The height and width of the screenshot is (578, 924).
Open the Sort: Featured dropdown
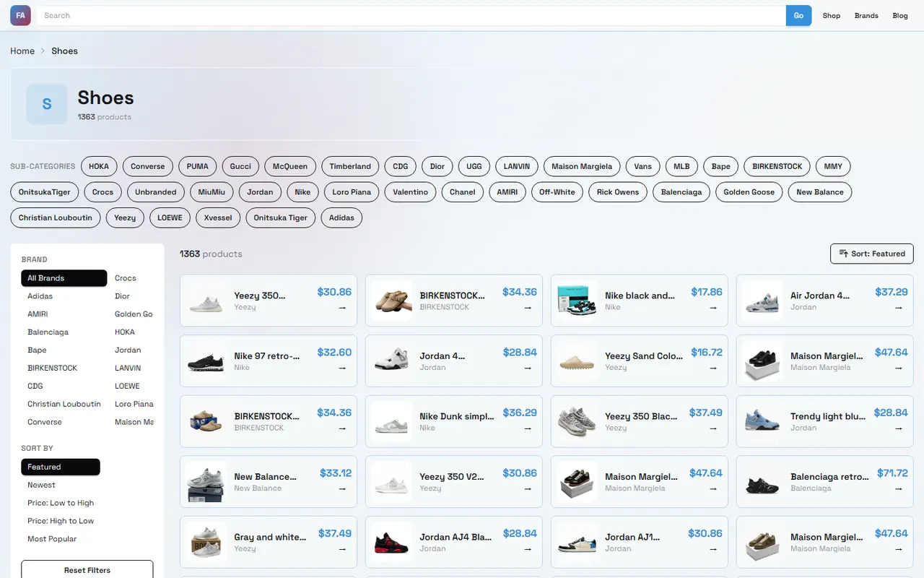point(872,254)
